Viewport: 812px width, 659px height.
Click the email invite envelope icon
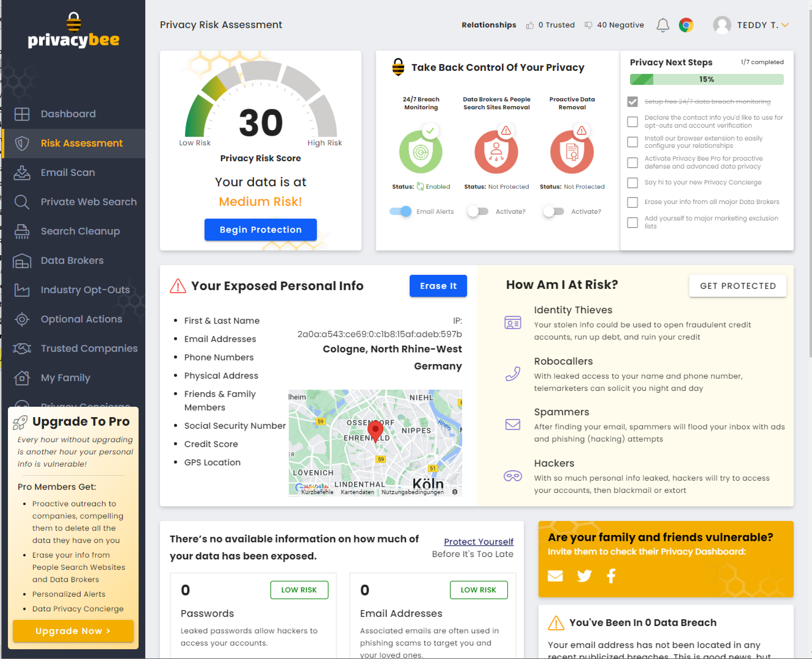coord(555,576)
